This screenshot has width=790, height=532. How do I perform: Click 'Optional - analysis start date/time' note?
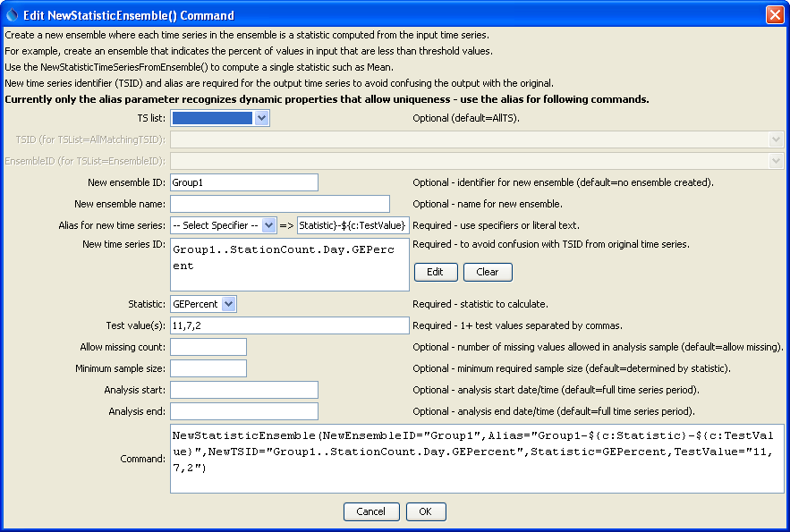556,390
